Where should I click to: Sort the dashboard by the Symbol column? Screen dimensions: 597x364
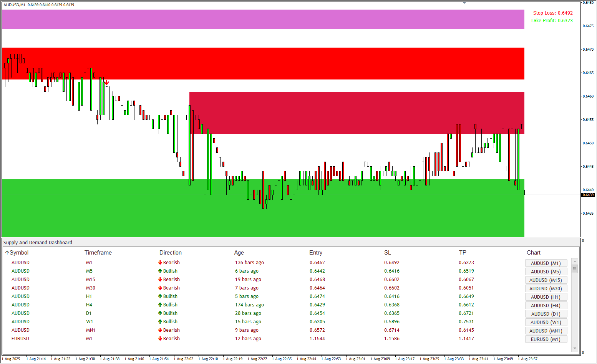[x=19, y=253]
